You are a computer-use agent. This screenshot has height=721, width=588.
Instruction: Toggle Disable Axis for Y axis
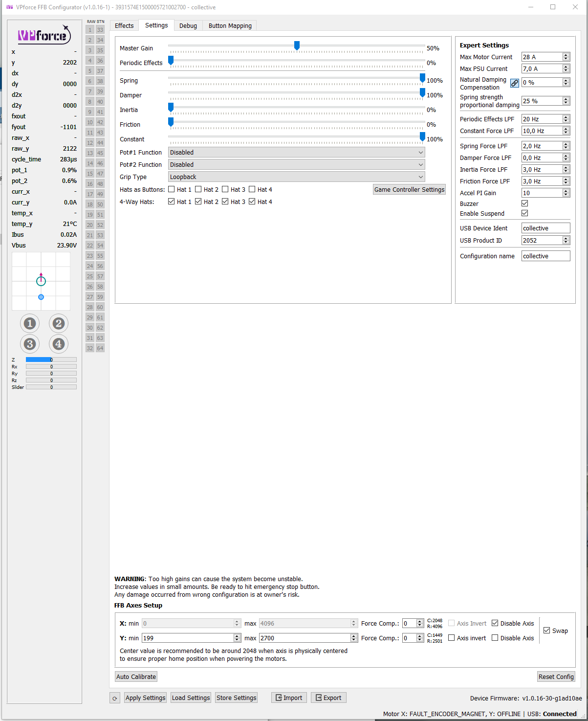coord(495,638)
